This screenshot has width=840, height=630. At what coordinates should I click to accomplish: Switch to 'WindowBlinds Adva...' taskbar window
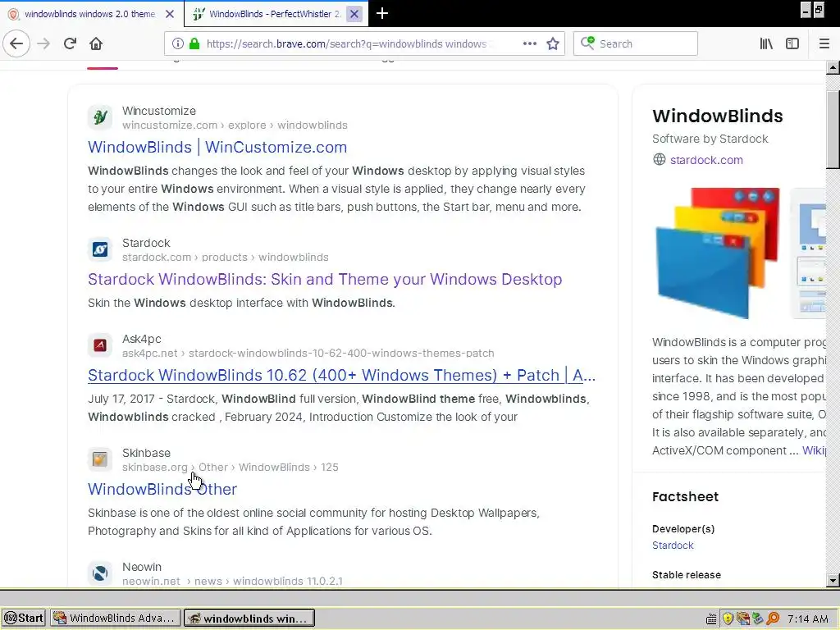click(115, 618)
